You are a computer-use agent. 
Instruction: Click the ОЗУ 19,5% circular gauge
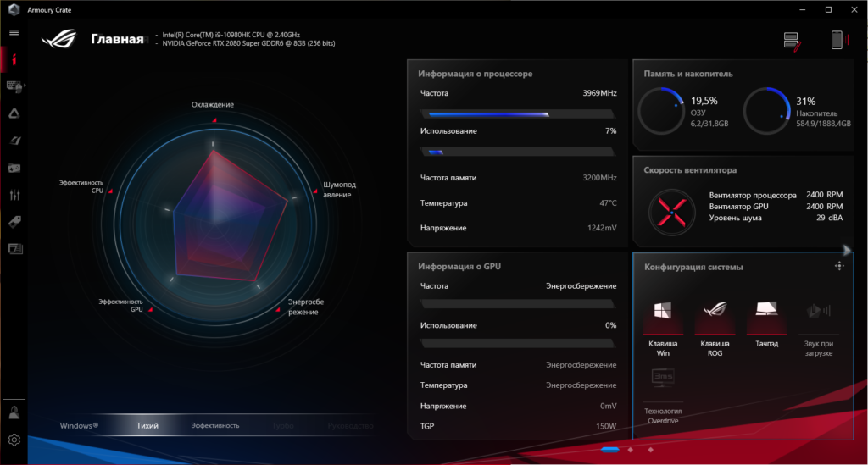click(661, 111)
